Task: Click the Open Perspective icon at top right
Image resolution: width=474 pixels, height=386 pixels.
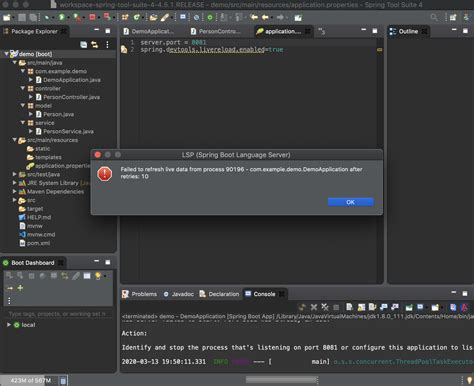Action: [453, 17]
